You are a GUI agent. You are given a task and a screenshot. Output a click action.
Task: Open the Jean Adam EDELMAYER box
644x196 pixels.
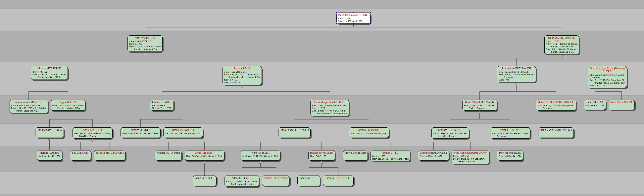[516, 74]
